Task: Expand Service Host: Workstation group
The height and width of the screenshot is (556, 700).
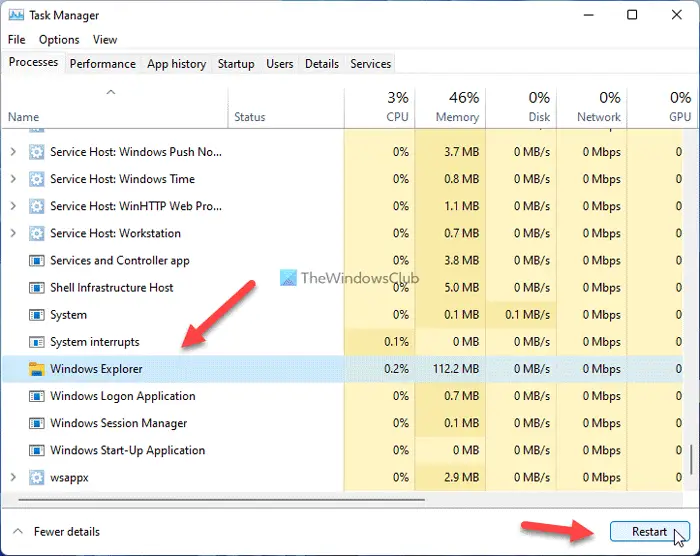Action: [13, 233]
